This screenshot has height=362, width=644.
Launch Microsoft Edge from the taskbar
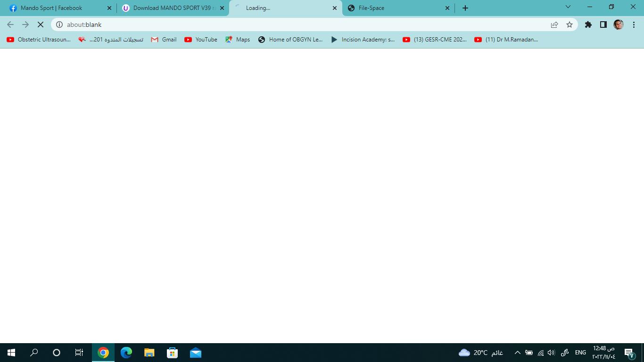(x=126, y=353)
